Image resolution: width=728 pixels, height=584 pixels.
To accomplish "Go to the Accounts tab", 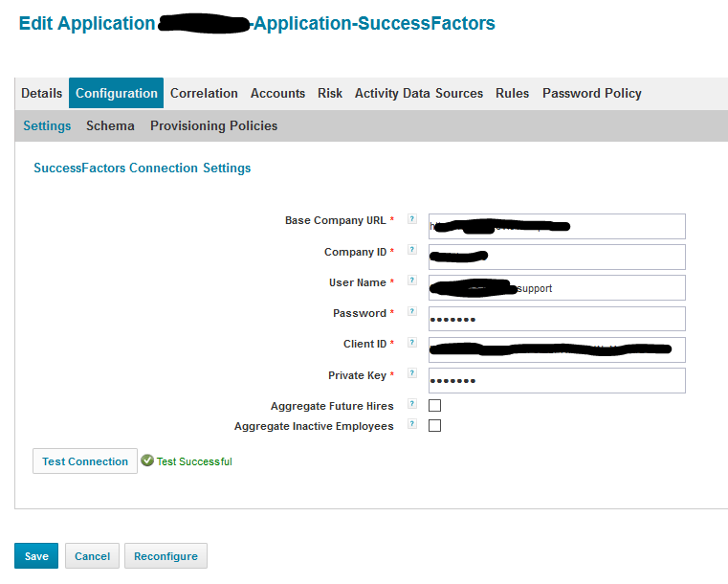I will click(277, 94).
